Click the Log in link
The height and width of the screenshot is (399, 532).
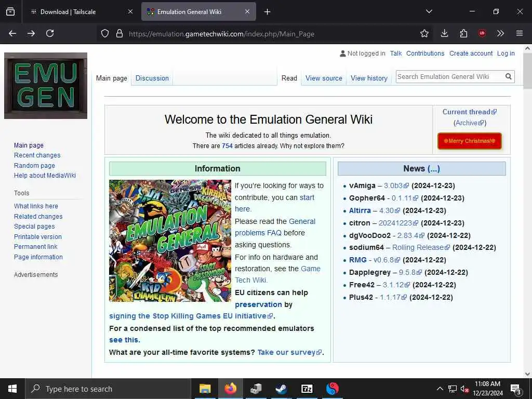[506, 54]
